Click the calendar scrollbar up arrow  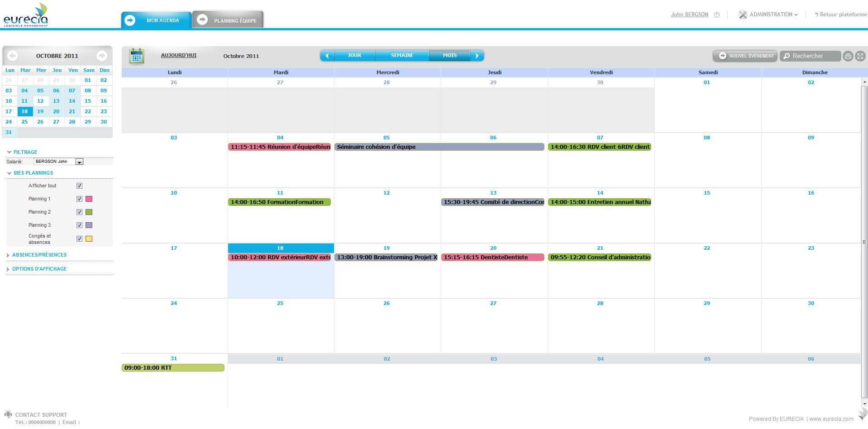(864, 82)
